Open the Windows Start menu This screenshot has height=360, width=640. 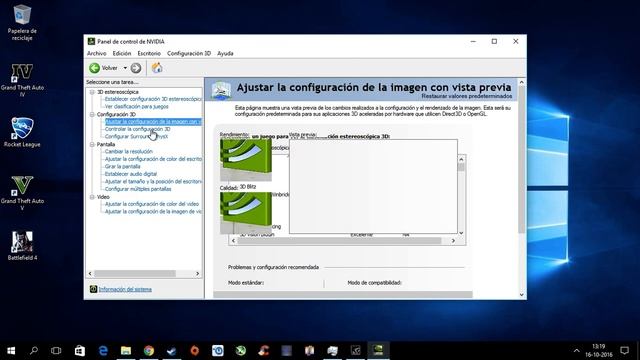click(11, 351)
